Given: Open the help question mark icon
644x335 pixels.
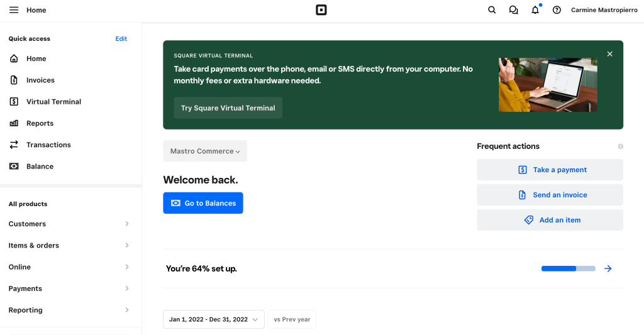Looking at the screenshot, I should click(x=557, y=10).
